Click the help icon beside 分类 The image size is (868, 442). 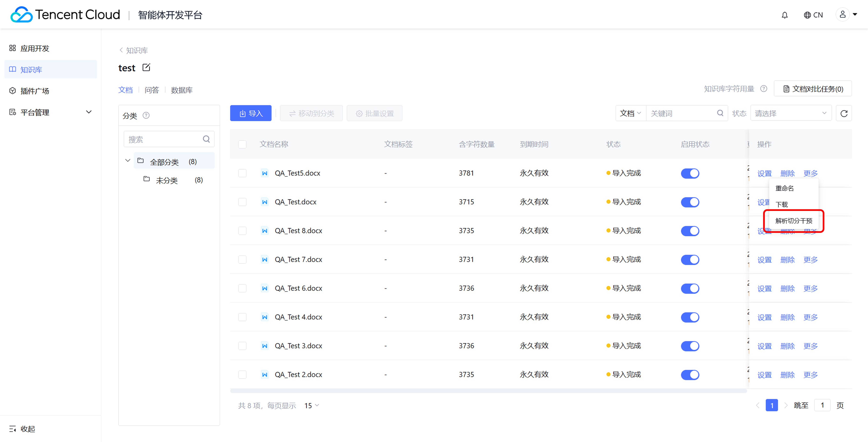point(146,115)
